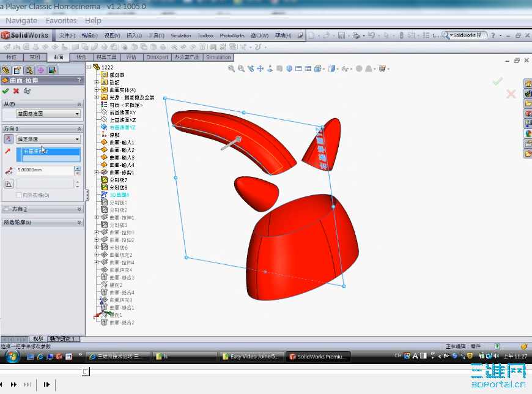
Task: Open the player's Help menu
Action: click(x=93, y=21)
